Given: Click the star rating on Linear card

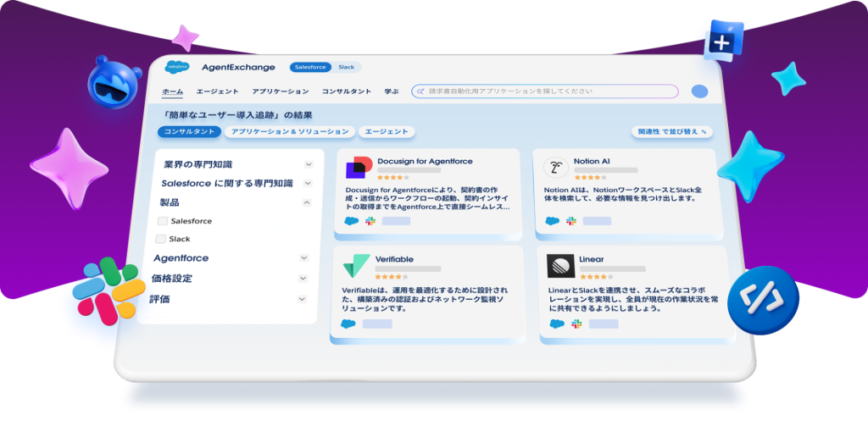Looking at the screenshot, I should point(596,276).
